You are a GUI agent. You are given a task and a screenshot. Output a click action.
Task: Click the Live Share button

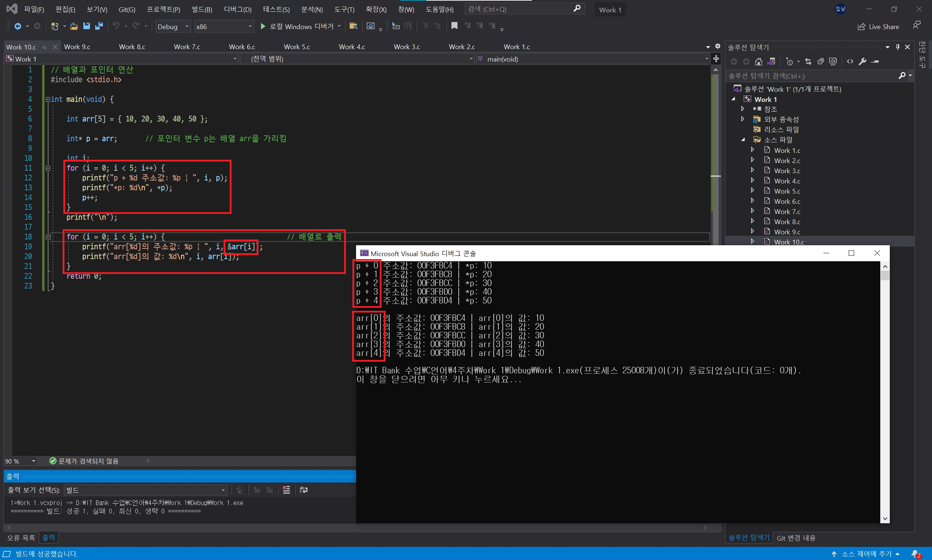pyautogui.click(x=878, y=27)
